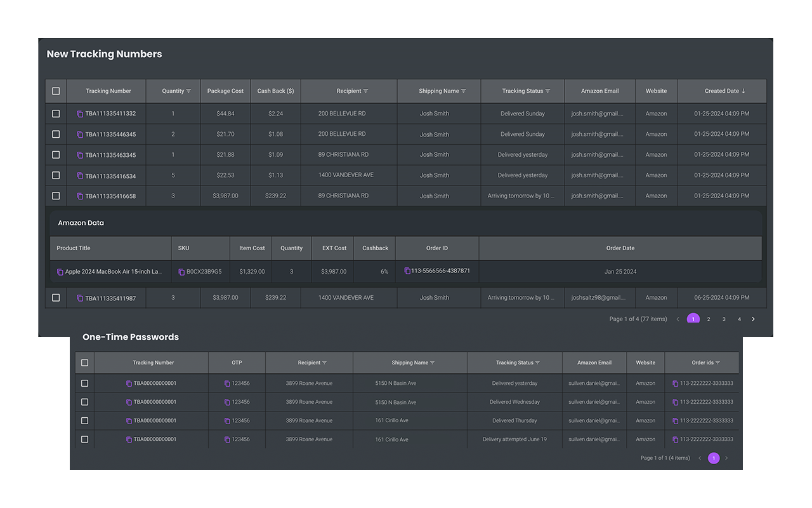Go to page 3 of New Tracking Numbers
812x508 pixels.
pyautogui.click(x=724, y=319)
